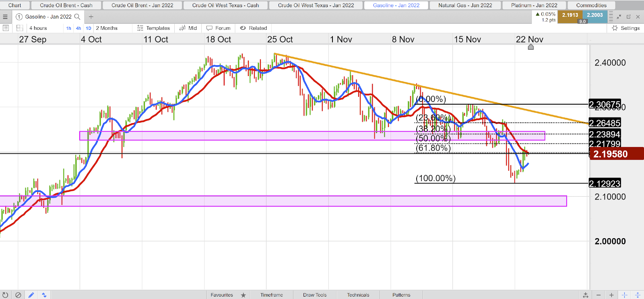
Task: Click the shrink chart arrows icon
Action: coord(619,17)
